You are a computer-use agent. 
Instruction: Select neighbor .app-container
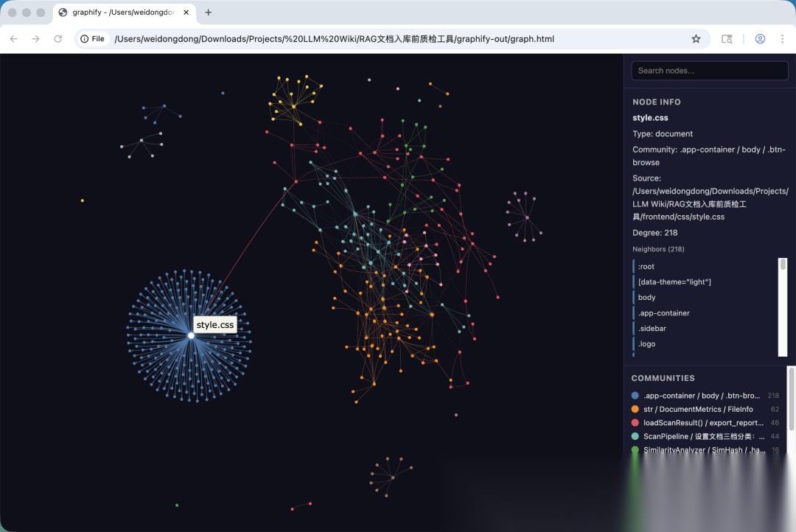pos(705,313)
